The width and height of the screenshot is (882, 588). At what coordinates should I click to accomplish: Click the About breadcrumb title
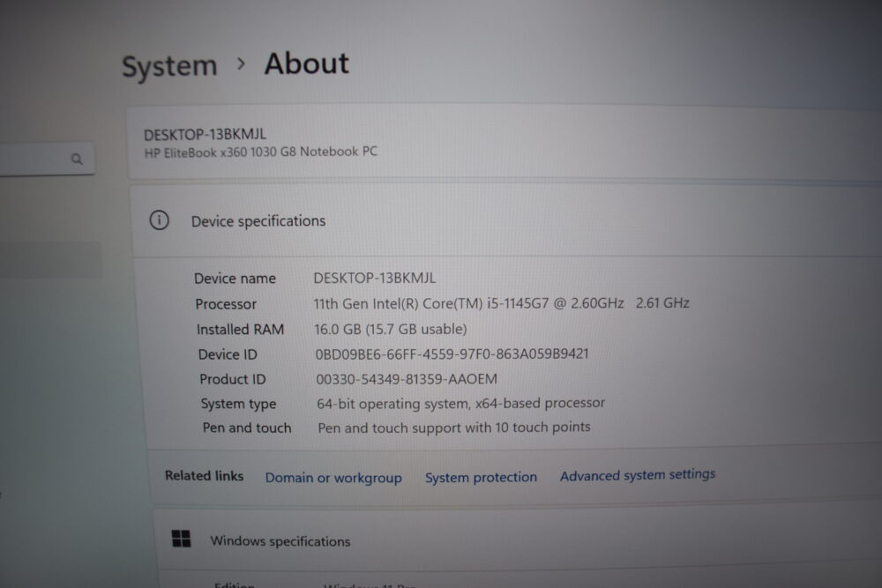307,63
